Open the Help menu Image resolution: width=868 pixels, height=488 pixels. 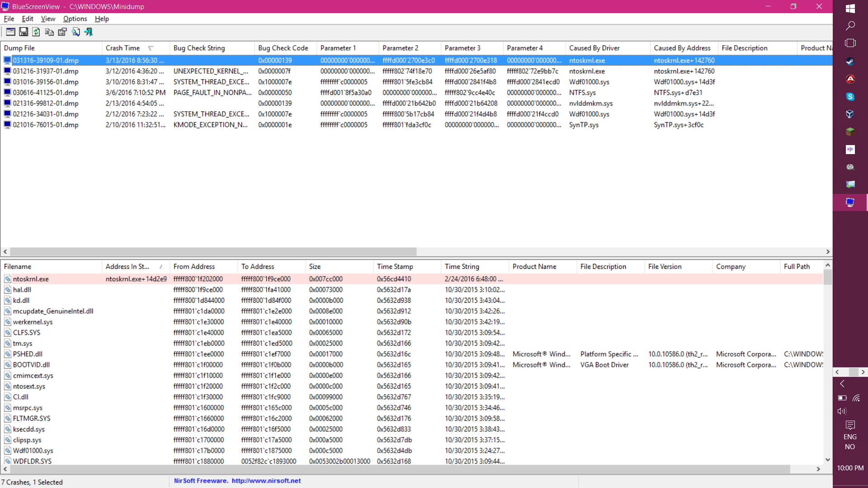tap(102, 19)
